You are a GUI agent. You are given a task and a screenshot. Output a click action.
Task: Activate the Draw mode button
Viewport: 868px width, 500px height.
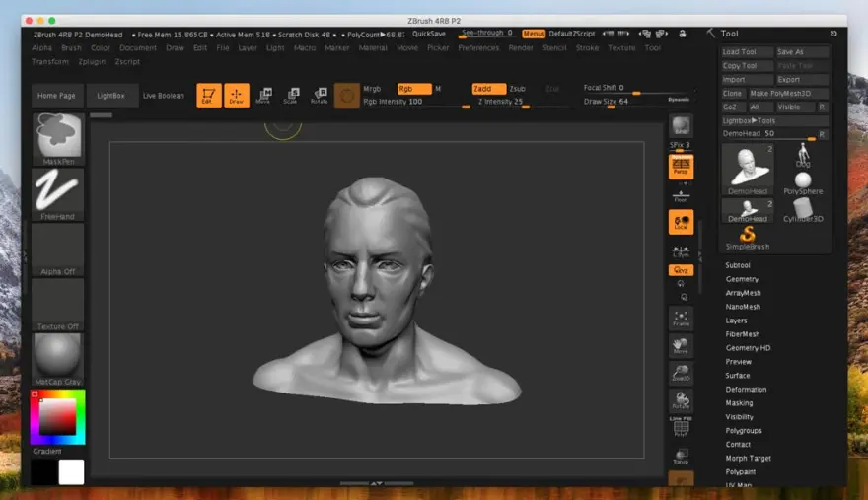pos(237,96)
